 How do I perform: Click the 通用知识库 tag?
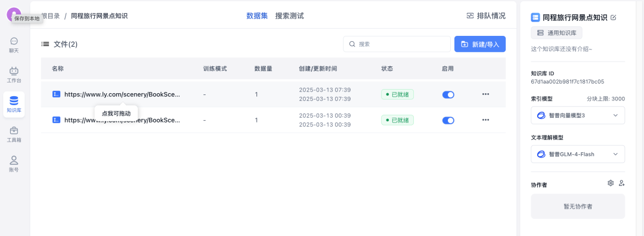(x=556, y=33)
